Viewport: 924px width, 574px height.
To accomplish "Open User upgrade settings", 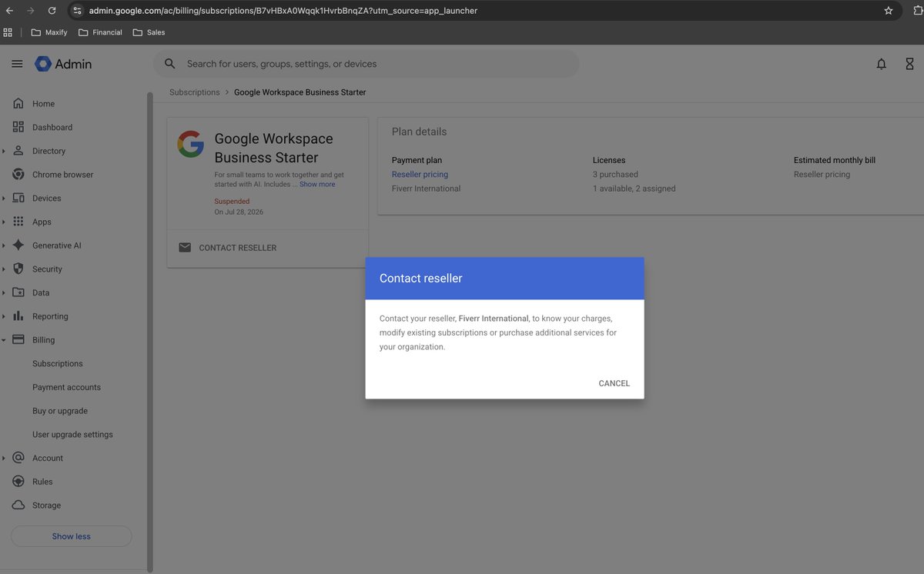I will (x=72, y=435).
